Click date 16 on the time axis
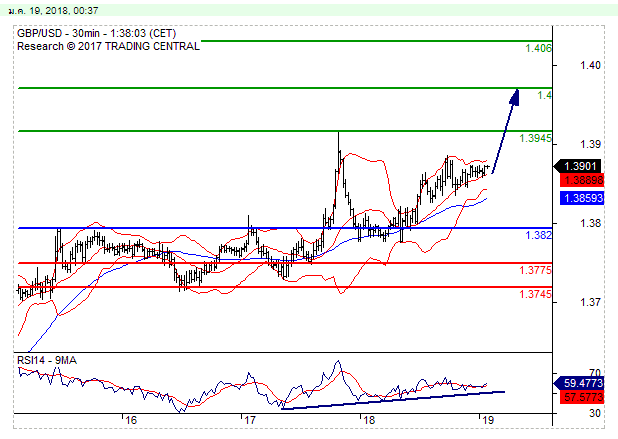The height and width of the screenshot is (439, 618). [x=131, y=420]
